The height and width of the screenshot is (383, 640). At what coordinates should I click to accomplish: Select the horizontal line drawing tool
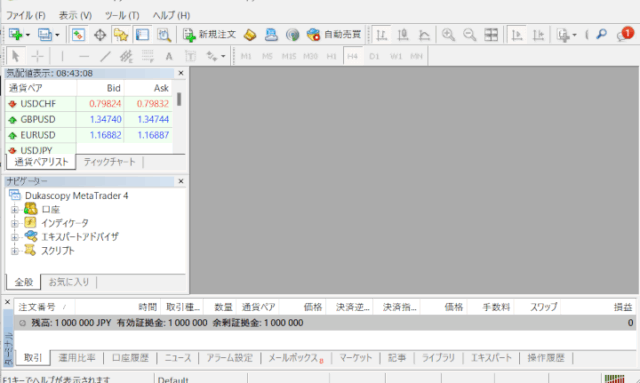click(84, 56)
